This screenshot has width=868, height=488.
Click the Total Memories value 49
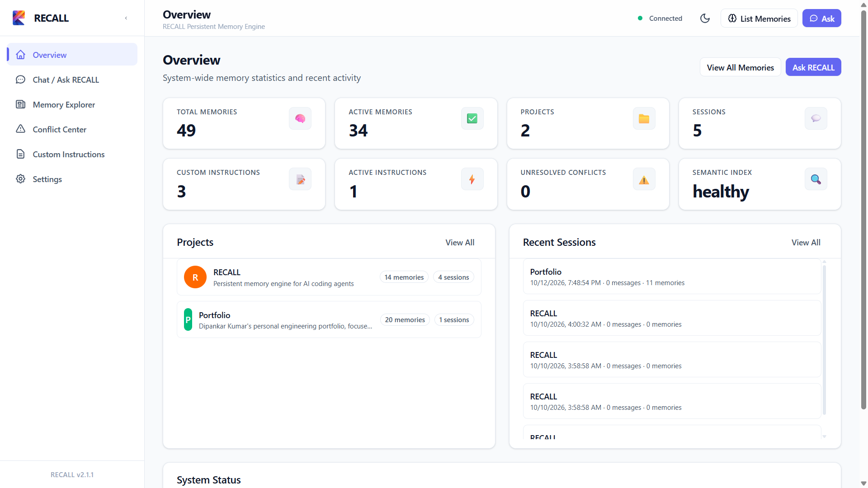186,131
